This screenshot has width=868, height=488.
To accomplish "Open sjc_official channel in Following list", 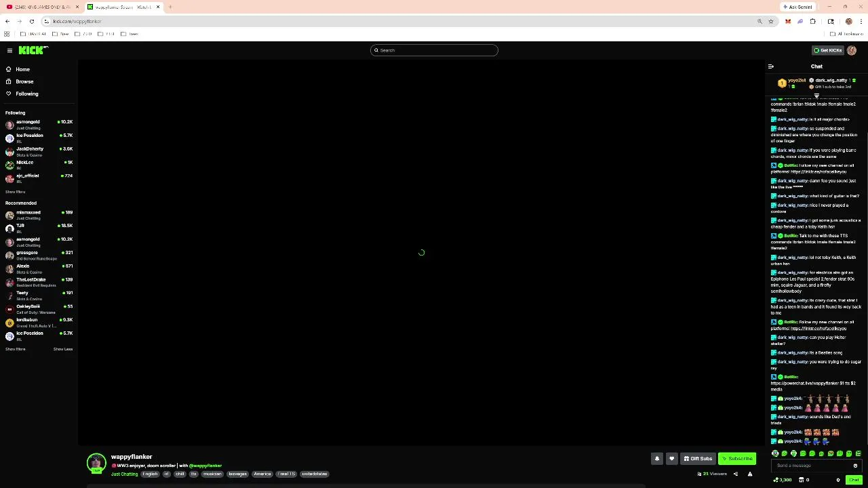I will [39, 178].
